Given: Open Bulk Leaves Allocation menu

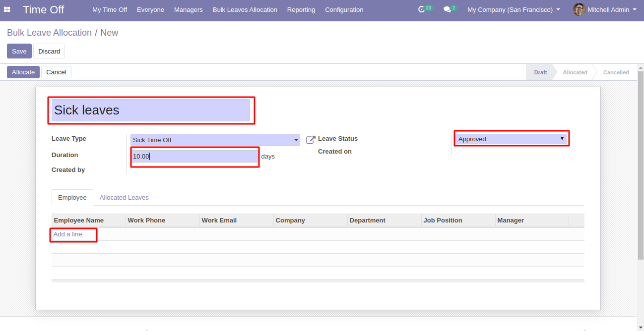Looking at the screenshot, I should coord(245,9).
